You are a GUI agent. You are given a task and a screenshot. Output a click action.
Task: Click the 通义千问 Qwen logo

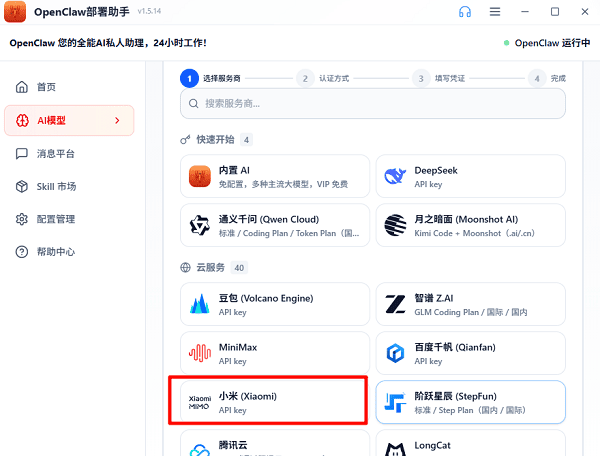click(200, 225)
